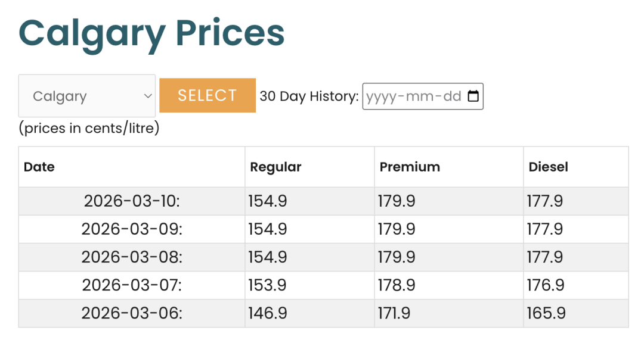Click Premium price 171.9 cell
The width and height of the screenshot is (644, 340).
click(x=394, y=313)
